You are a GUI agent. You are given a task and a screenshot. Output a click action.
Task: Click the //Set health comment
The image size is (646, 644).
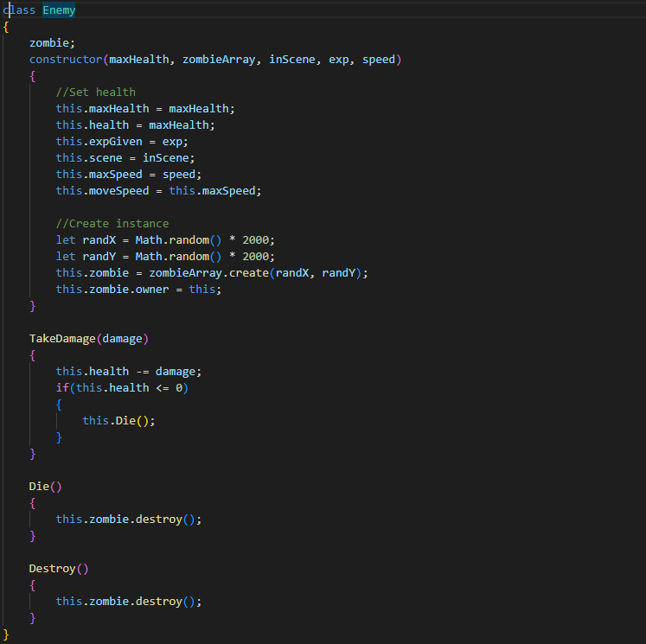[x=96, y=92]
